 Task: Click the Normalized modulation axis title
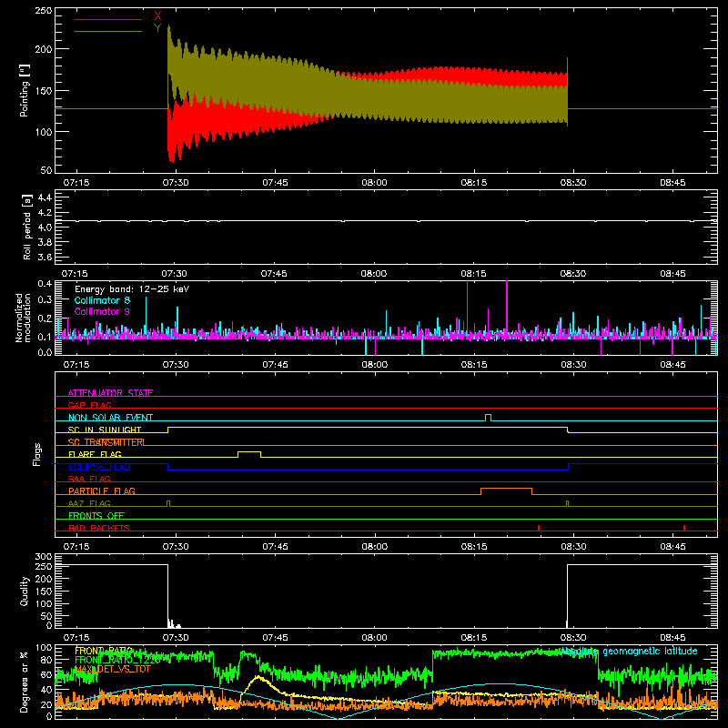[22, 318]
